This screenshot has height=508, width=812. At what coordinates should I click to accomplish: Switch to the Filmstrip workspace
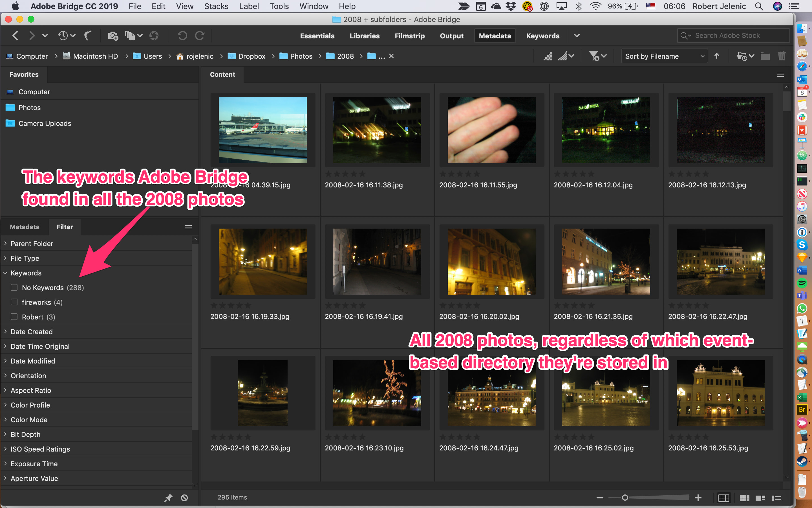coord(410,36)
